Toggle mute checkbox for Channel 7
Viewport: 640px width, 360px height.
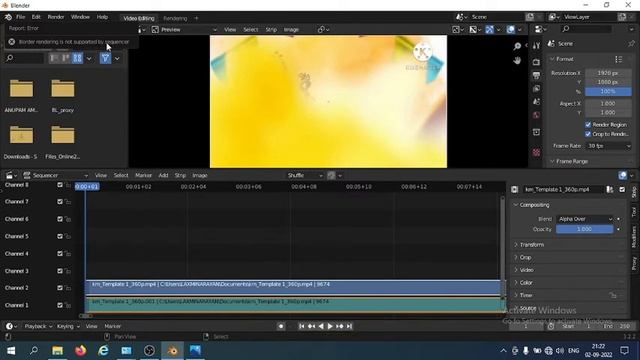[60, 202]
